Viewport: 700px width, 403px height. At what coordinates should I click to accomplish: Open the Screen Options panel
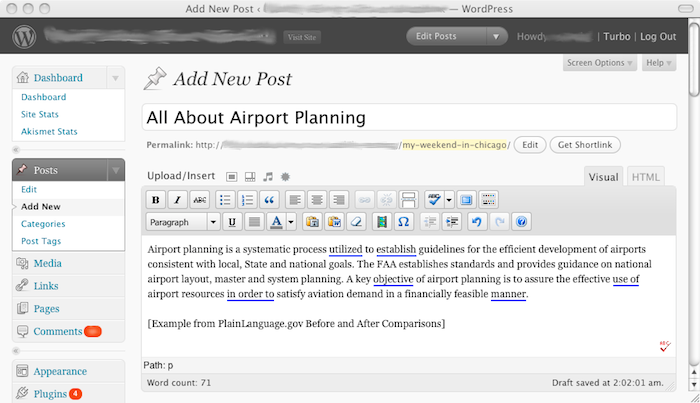(600, 63)
